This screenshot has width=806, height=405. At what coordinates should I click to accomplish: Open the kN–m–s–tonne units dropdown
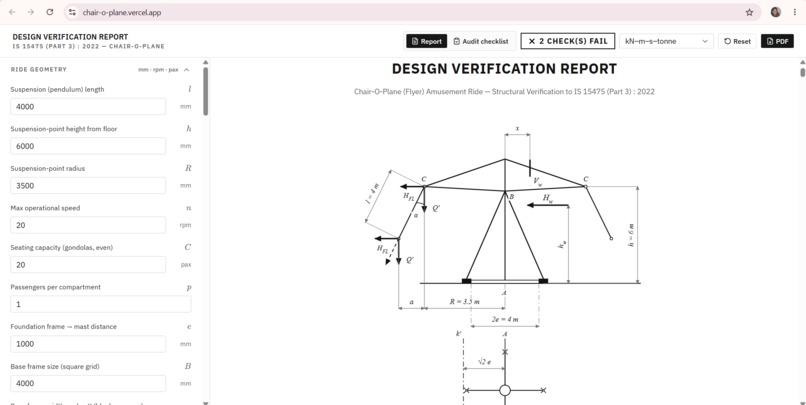(x=666, y=41)
